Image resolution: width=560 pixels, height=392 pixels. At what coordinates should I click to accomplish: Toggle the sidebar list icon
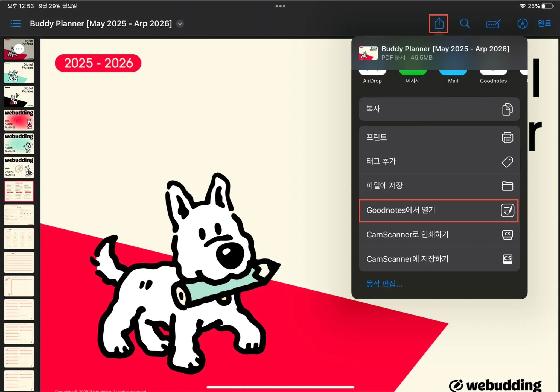[15, 24]
